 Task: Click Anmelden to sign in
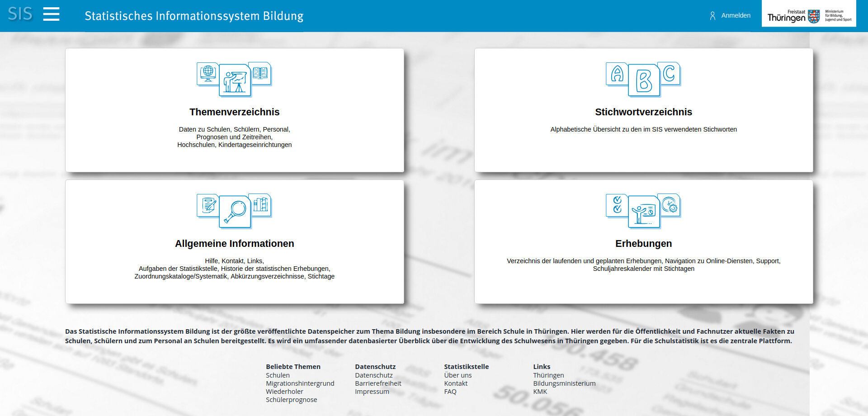point(736,15)
